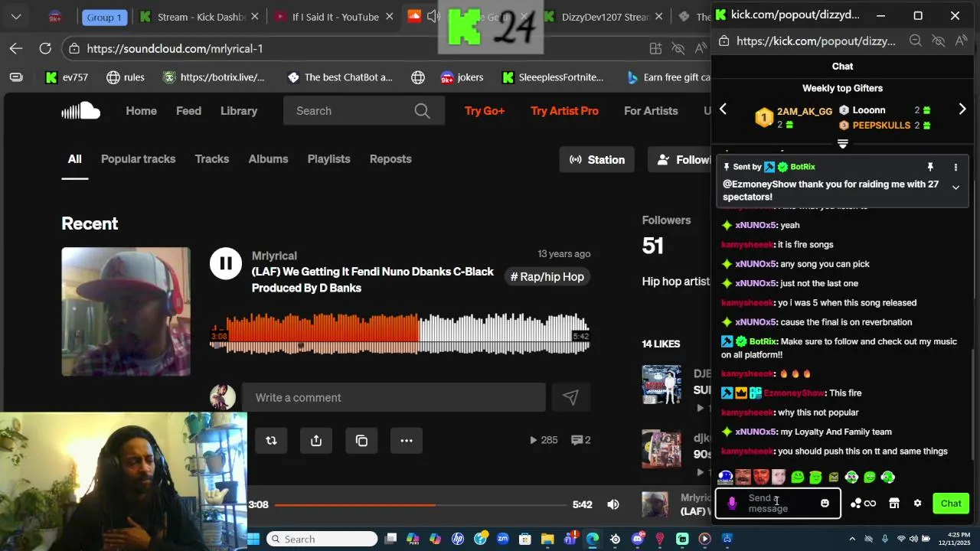Screen dimensions: 980x551
Task: Go back in the browser
Action: (x=16, y=48)
